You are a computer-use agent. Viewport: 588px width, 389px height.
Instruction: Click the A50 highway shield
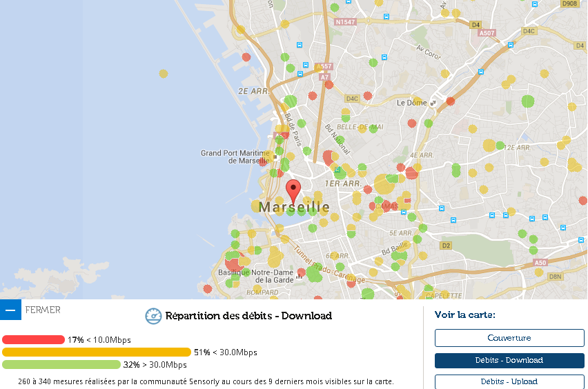(x=540, y=263)
